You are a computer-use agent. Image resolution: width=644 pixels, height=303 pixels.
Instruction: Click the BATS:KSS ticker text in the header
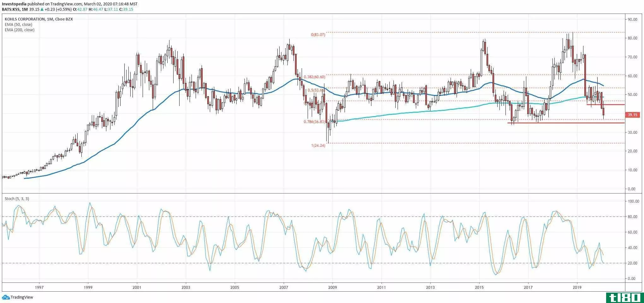(x=10, y=9)
